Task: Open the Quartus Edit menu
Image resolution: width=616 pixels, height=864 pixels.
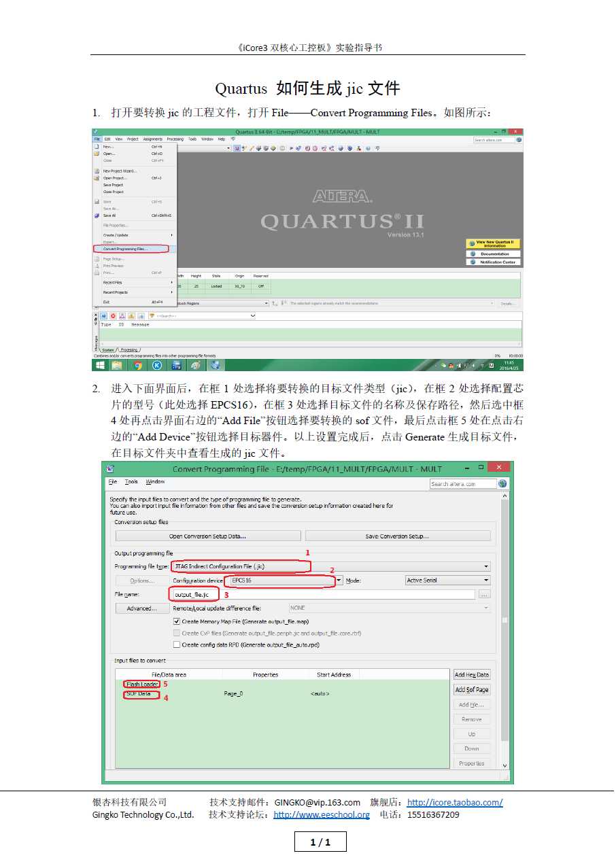Action: tap(107, 139)
